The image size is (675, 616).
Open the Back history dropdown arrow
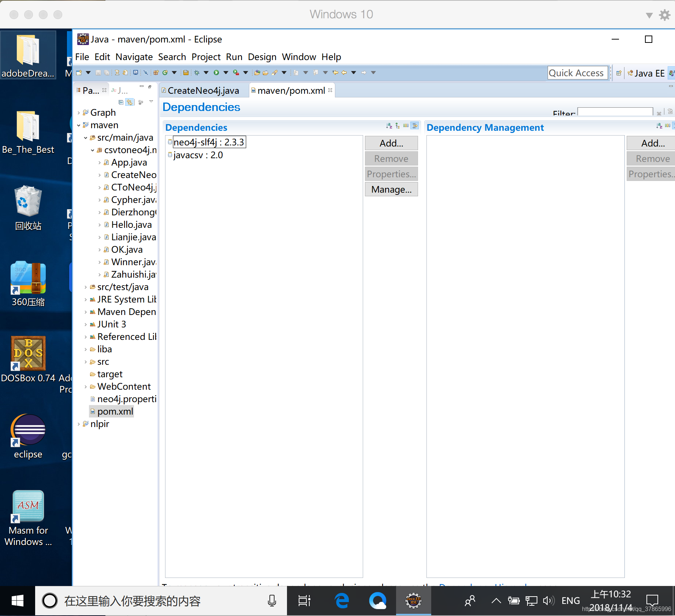(x=354, y=73)
